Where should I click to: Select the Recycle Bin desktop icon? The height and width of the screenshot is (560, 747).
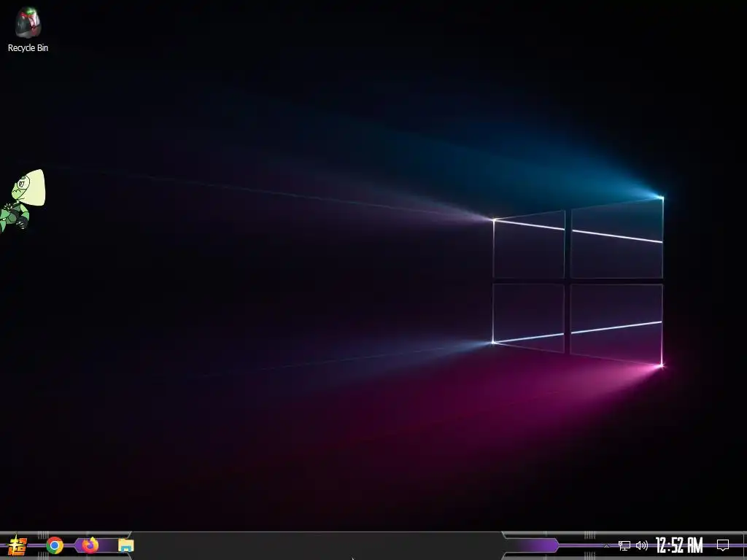coord(28,29)
